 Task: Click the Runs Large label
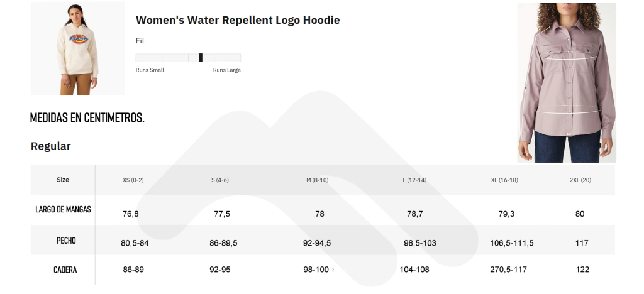(x=226, y=70)
